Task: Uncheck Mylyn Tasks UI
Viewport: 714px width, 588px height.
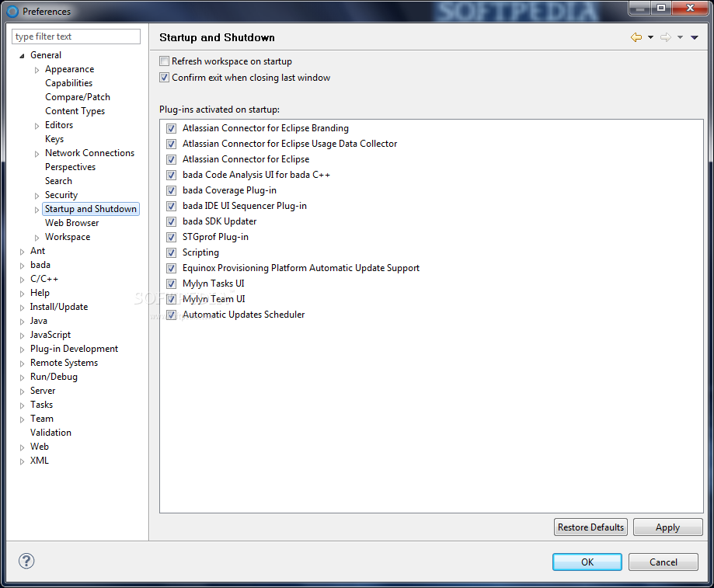Action: point(171,284)
